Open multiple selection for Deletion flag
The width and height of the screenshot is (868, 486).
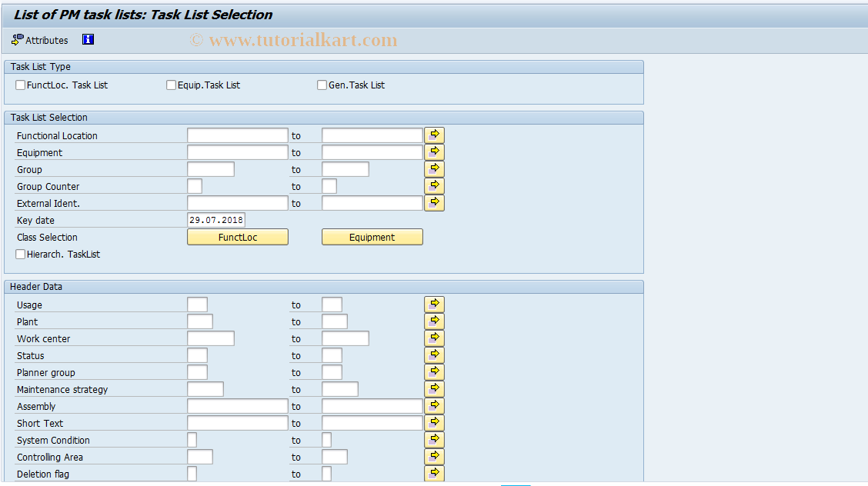pyautogui.click(x=435, y=473)
